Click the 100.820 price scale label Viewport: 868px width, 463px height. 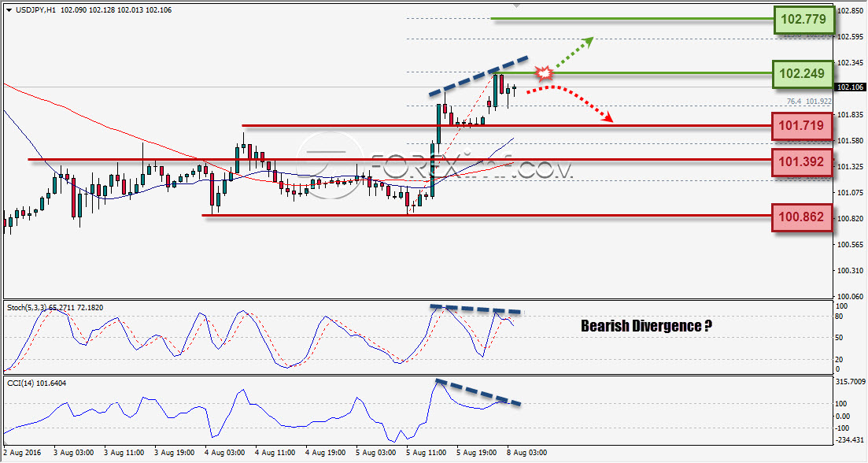851,218
